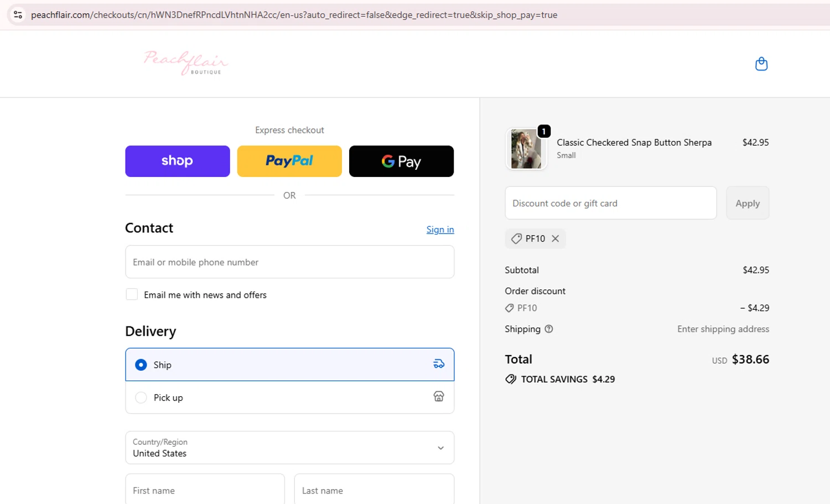Click the discount amount − $4.29

tap(755, 308)
